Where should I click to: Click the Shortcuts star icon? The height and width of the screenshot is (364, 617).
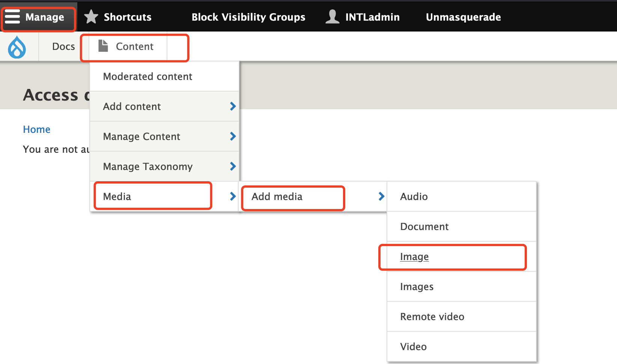tap(91, 17)
